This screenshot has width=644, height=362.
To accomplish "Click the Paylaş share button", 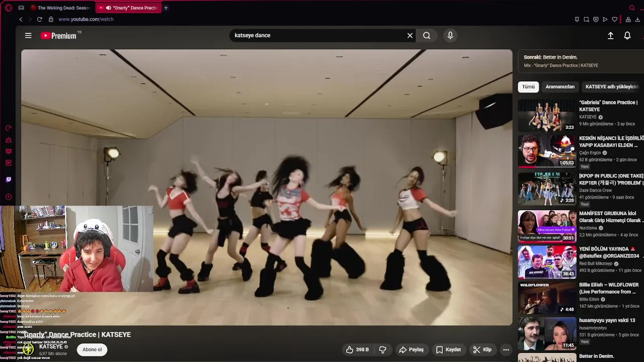I will pyautogui.click(x=412, y=349).
